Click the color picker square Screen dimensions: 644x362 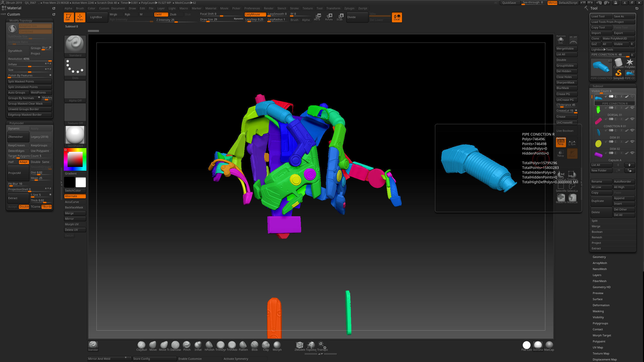(x=75, y=159)
